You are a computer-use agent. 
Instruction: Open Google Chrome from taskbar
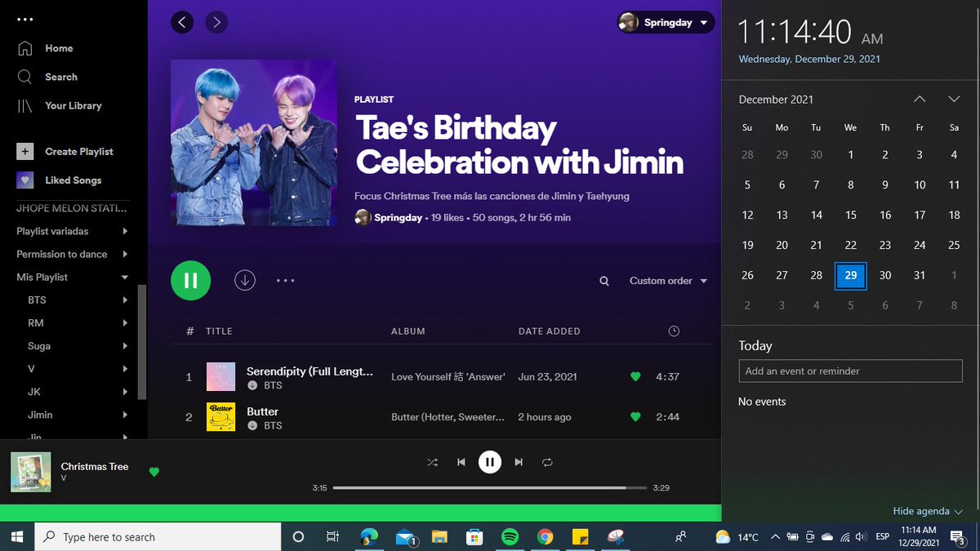545,536
